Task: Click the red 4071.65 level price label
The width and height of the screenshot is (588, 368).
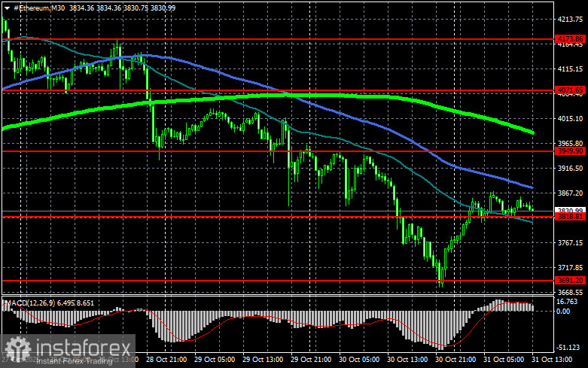Action: pos(570,90)
